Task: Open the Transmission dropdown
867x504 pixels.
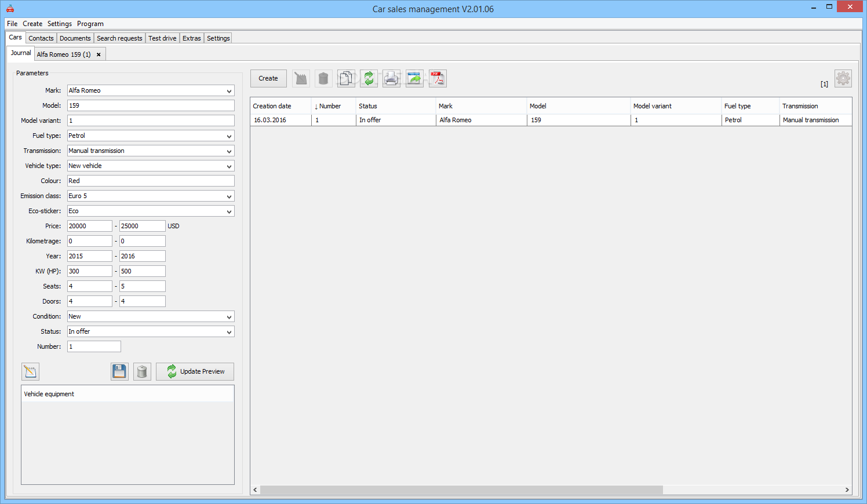Action: (x=230, y=151)
